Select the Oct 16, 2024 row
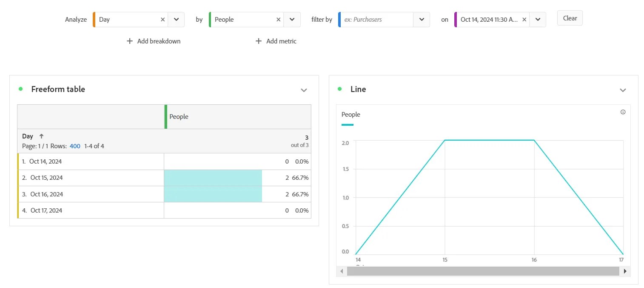This screenshot has height=288, width=644. click(164, 194)
